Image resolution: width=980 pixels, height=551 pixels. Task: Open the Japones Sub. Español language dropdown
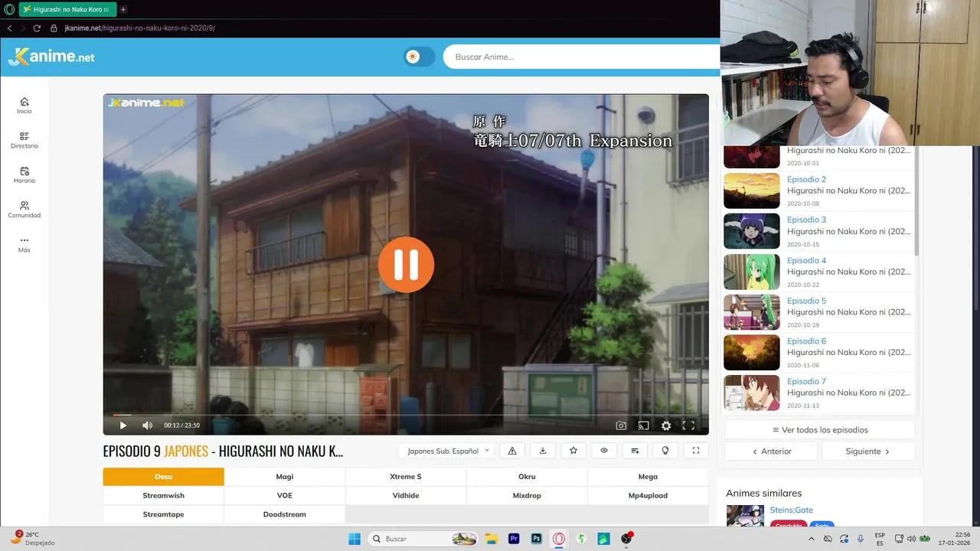pyautogui.click(x=448, y=451)
